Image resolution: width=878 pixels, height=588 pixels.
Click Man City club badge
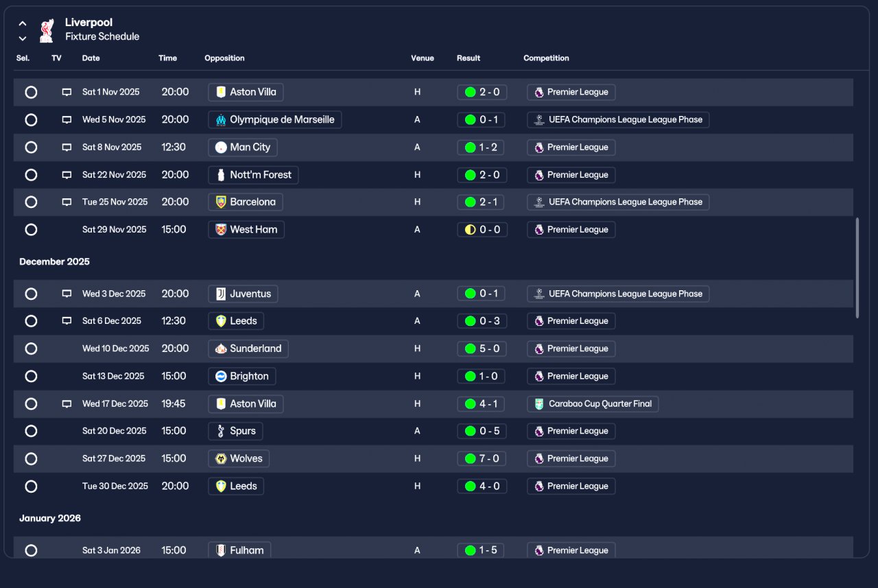(x=220, y=147)
